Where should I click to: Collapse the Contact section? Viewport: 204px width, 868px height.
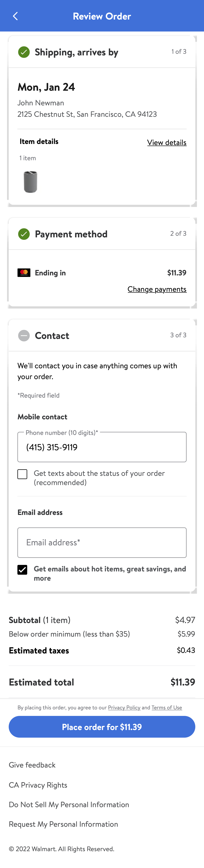[x=24, y=336]
